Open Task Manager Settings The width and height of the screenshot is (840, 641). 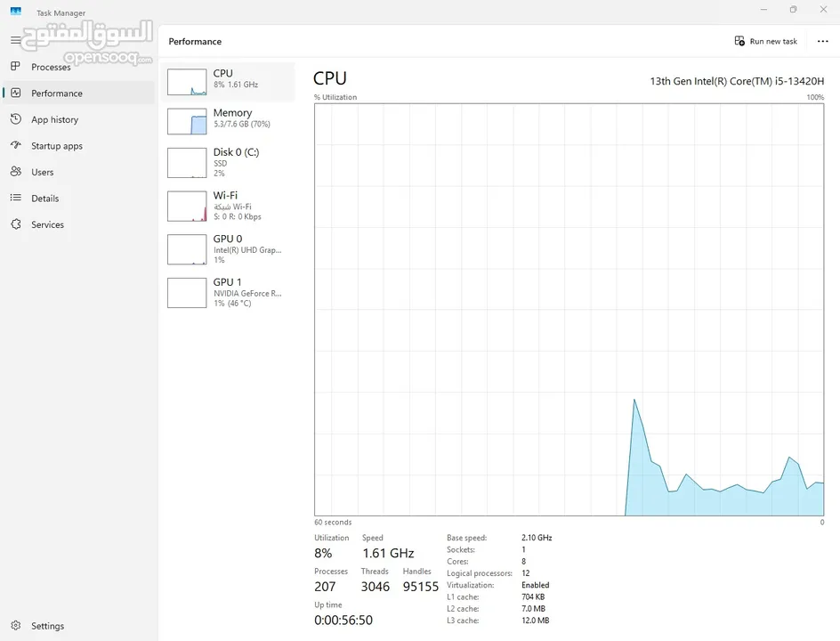(78, 626)
